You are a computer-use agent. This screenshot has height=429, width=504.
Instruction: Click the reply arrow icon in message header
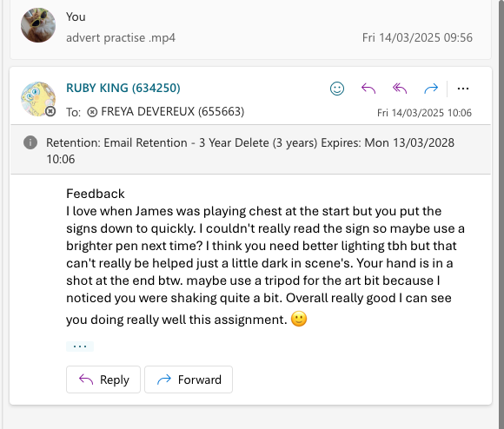coord(368,89)
